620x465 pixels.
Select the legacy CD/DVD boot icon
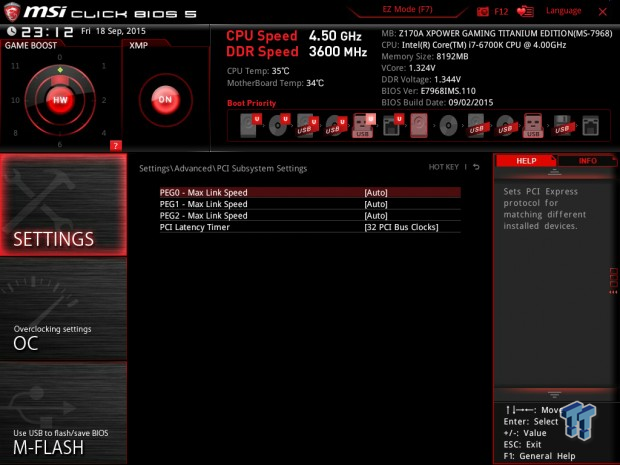(448, 126)
